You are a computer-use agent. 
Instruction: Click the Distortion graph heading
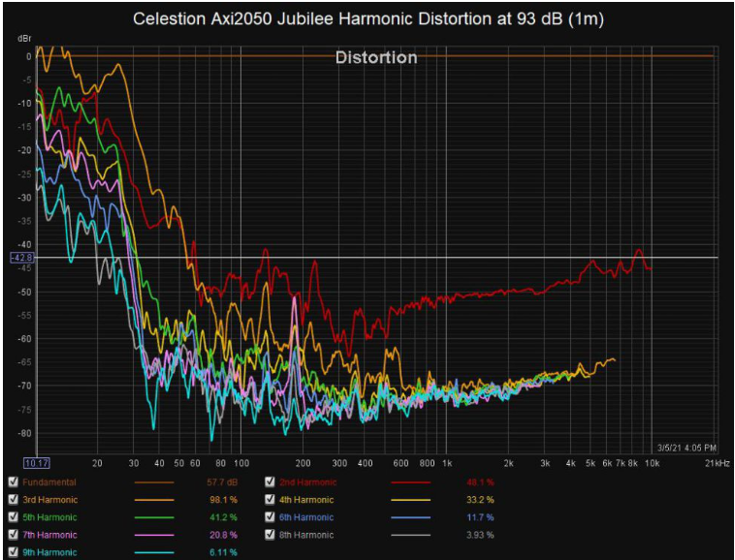point(376,57)
